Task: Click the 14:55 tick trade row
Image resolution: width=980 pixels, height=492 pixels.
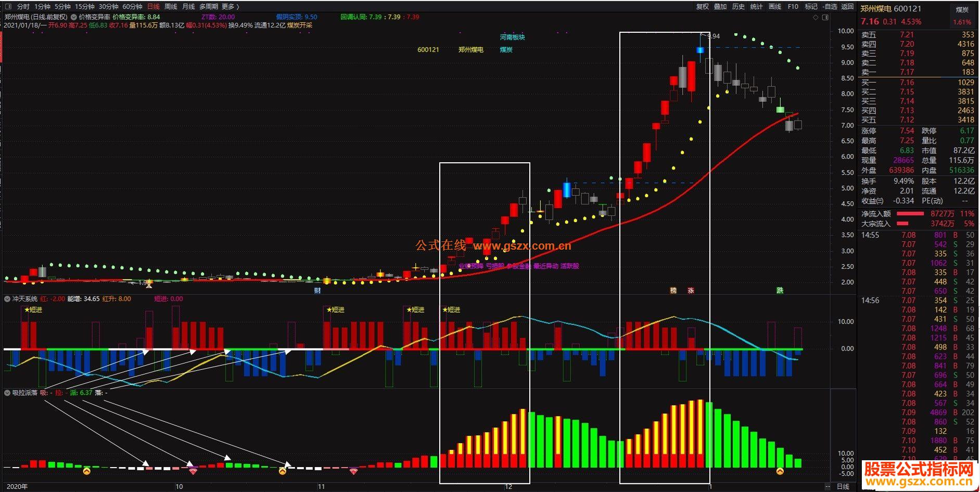Action: [918, 235]
